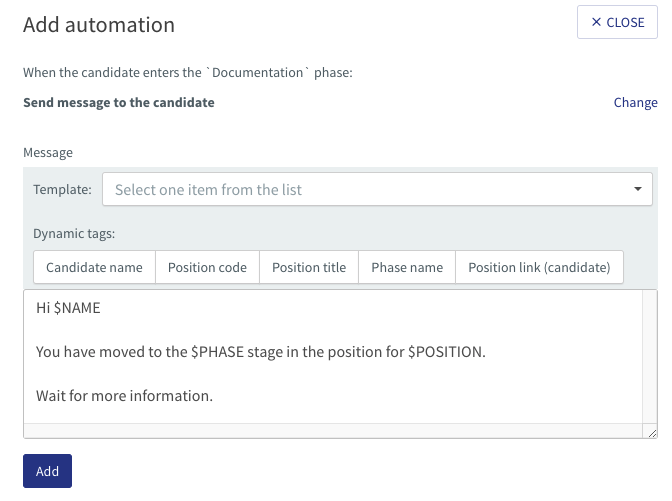Image resolution: width=672 pixels, height=501 pixels.
Task: Click the Change link for the action
Action: 635,102
